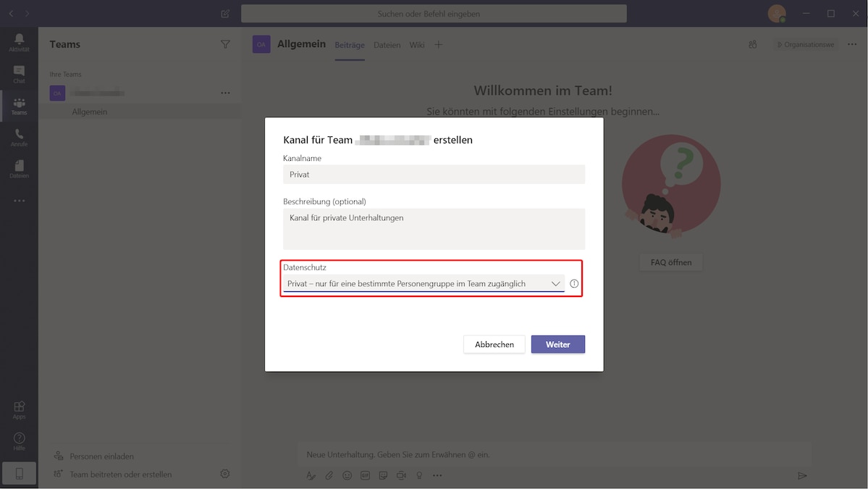Open the team's ellipsis options menu

(225, 93)
